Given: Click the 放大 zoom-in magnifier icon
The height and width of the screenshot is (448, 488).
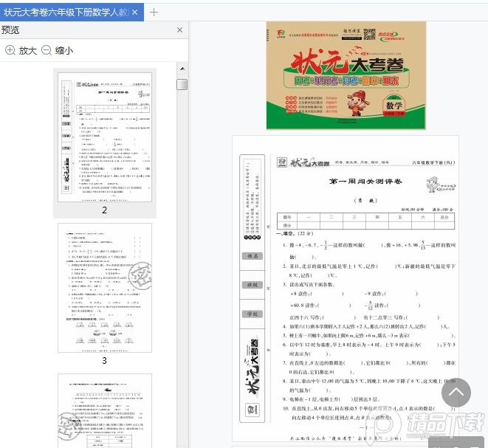Looking at the screenshot, I should (x=10, y=50).
